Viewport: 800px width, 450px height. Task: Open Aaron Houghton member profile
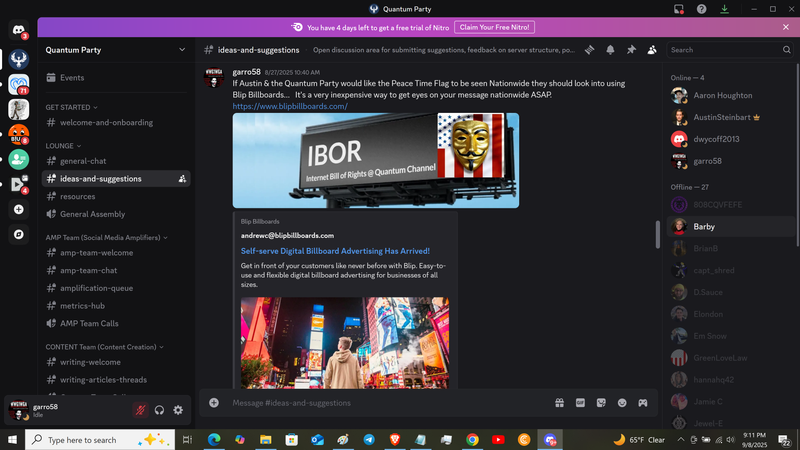point(731,95)
